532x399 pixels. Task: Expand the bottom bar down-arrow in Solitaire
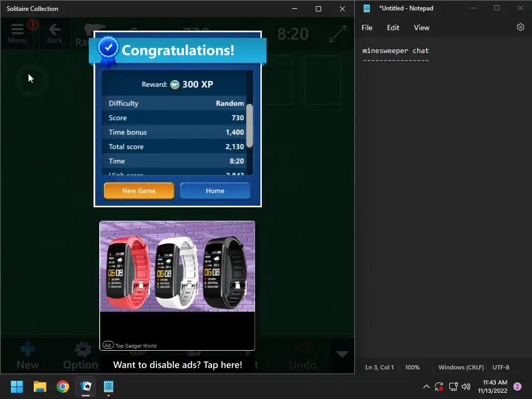[x=342, y=354]
